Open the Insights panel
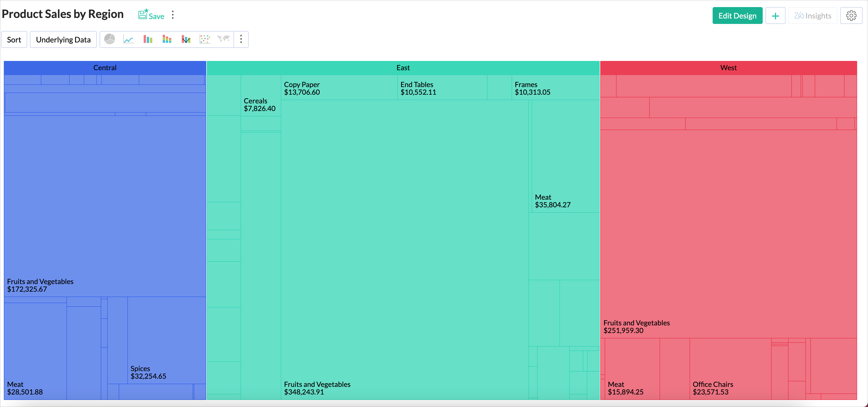 [x=812, y=16]
